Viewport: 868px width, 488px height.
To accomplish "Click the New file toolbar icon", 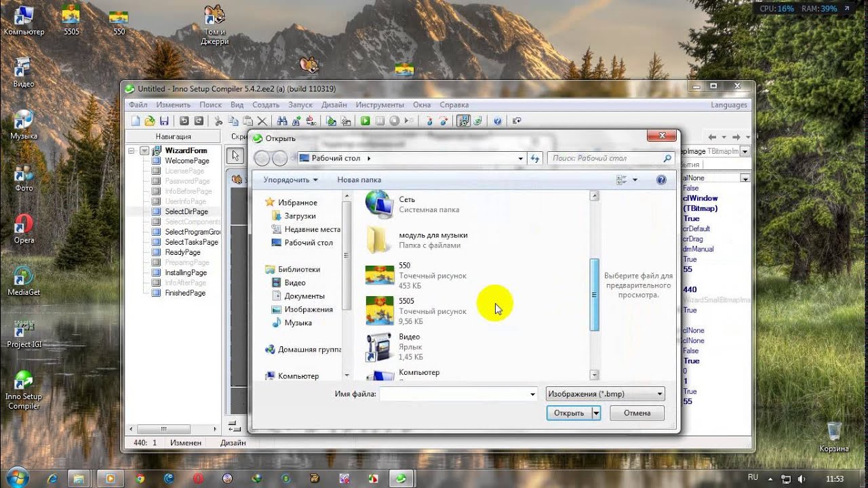I will [136, 121].
